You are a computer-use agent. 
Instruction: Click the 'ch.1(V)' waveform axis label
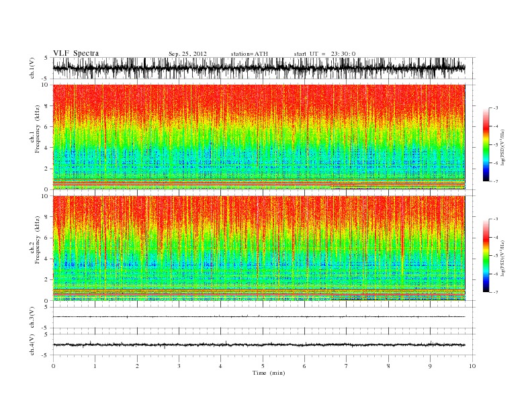32,68
